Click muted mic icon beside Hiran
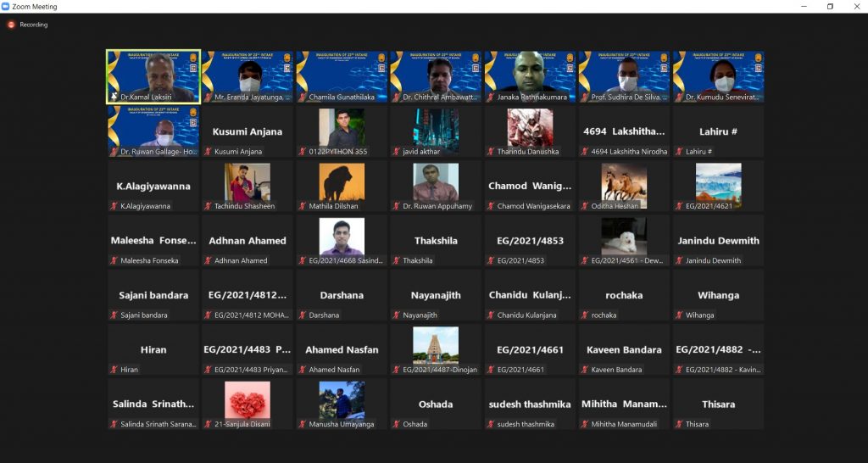This screenshot has height=463, width=868. tap(114, 370)
